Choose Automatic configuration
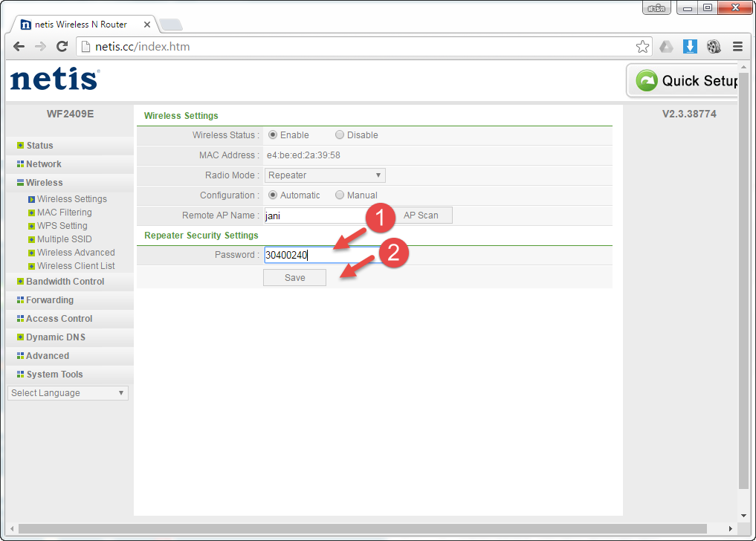Screen dimensions: 756x541 click(x=273, y=195)
